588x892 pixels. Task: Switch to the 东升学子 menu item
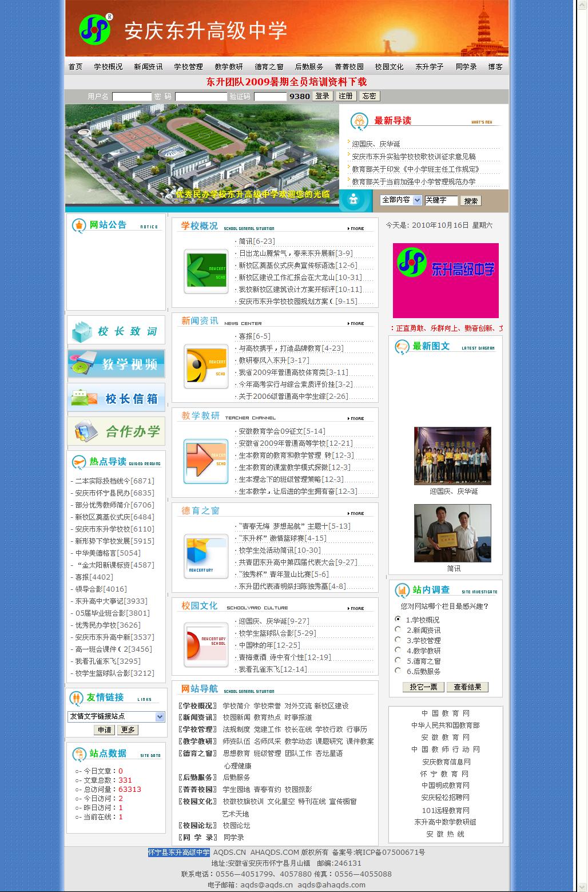pos(429,66)
